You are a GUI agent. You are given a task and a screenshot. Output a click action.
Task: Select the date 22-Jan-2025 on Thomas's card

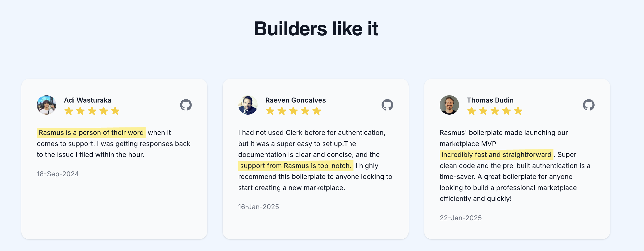[460, 218]
